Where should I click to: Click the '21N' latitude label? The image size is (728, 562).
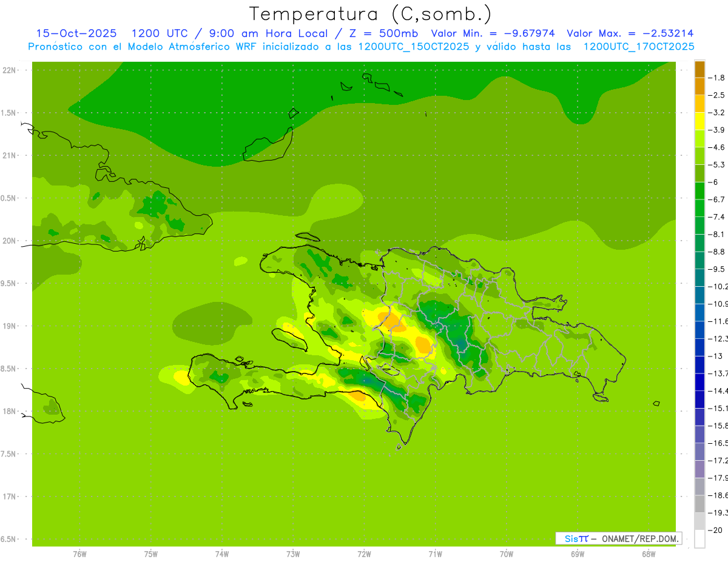pyautogui.click(x=10, y=156)
